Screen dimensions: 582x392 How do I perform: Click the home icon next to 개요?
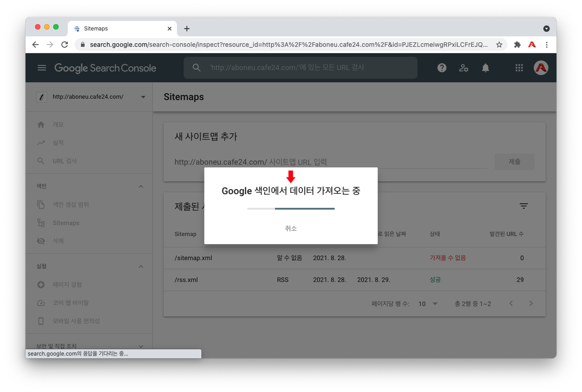tap(41, 125)
